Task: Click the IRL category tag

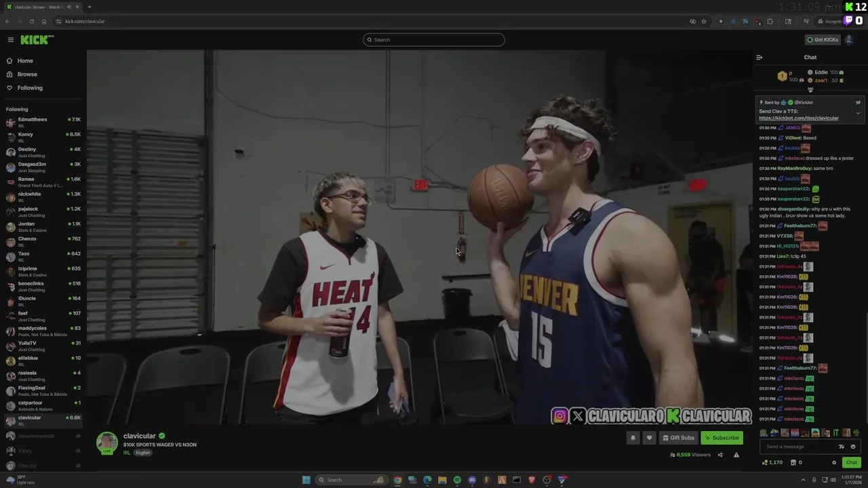Action: tap(127, 453)
